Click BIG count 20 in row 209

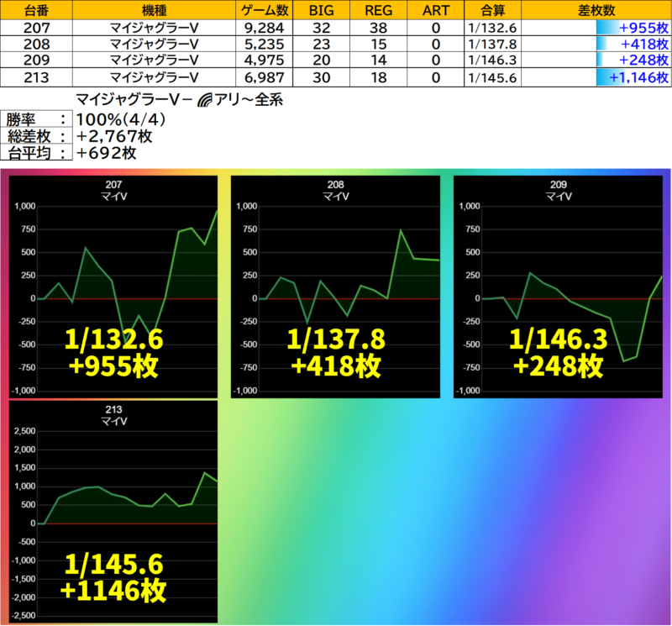[x=322, y=60]
